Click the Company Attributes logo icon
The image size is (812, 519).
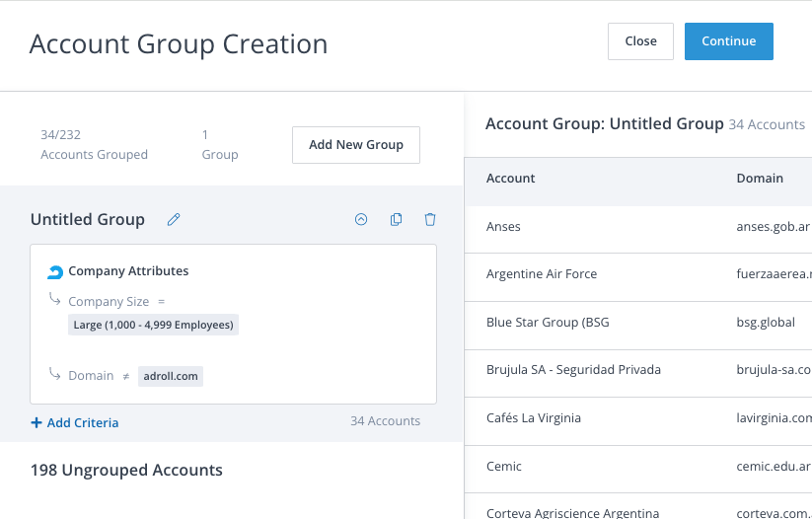click(55, 272)
